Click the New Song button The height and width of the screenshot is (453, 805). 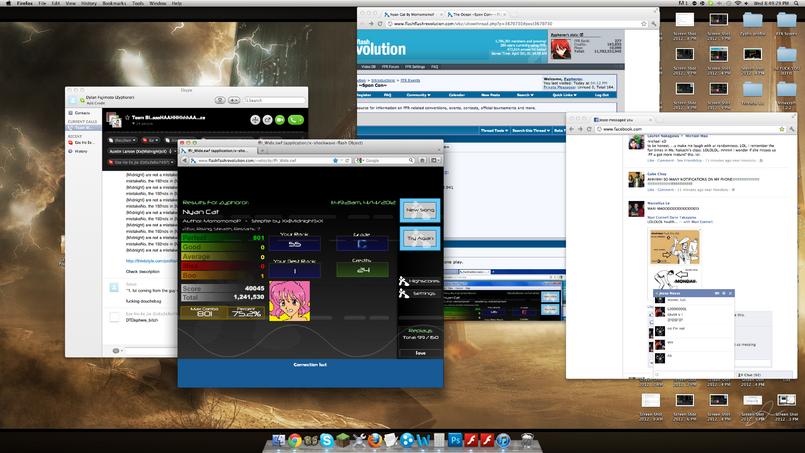tap(420, 210)
